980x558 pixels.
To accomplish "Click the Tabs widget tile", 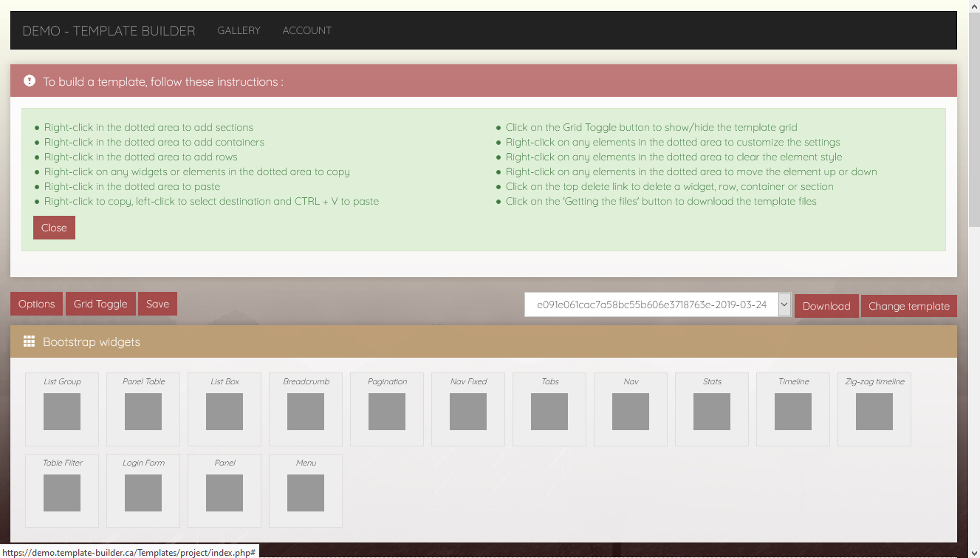I will click(x=549, y=409).
